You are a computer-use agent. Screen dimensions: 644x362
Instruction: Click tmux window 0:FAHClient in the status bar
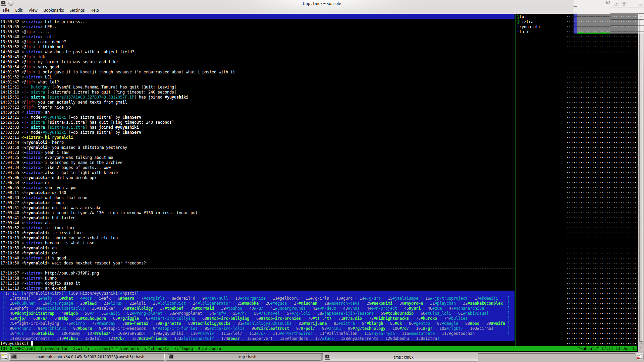point(22,349)
